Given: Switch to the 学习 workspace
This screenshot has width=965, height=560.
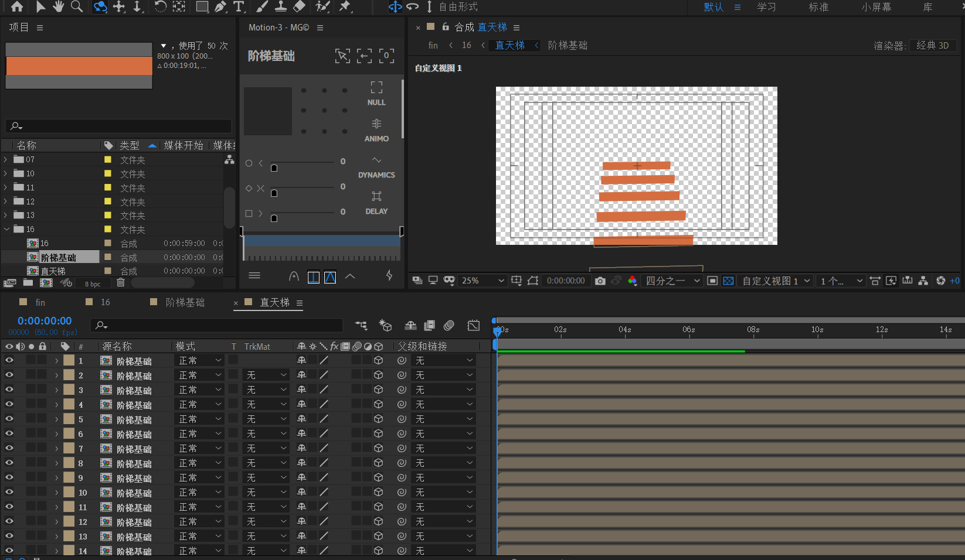Looking at the screenshot, I should (x=766, y=7).
